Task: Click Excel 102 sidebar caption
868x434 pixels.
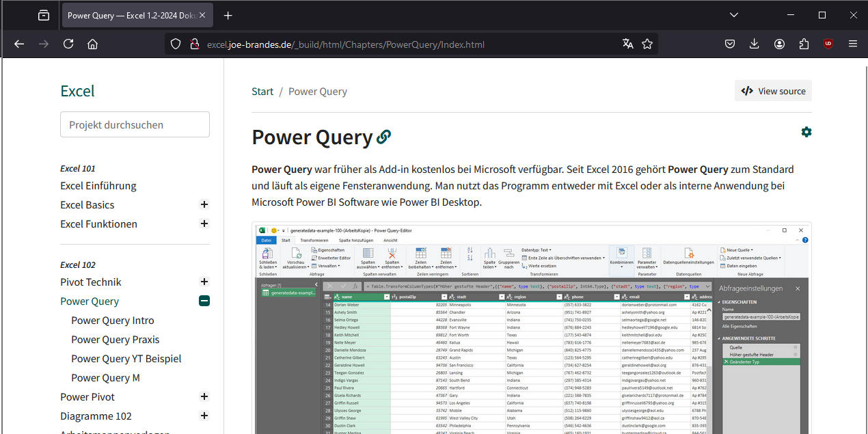Action: pos(78,265)
